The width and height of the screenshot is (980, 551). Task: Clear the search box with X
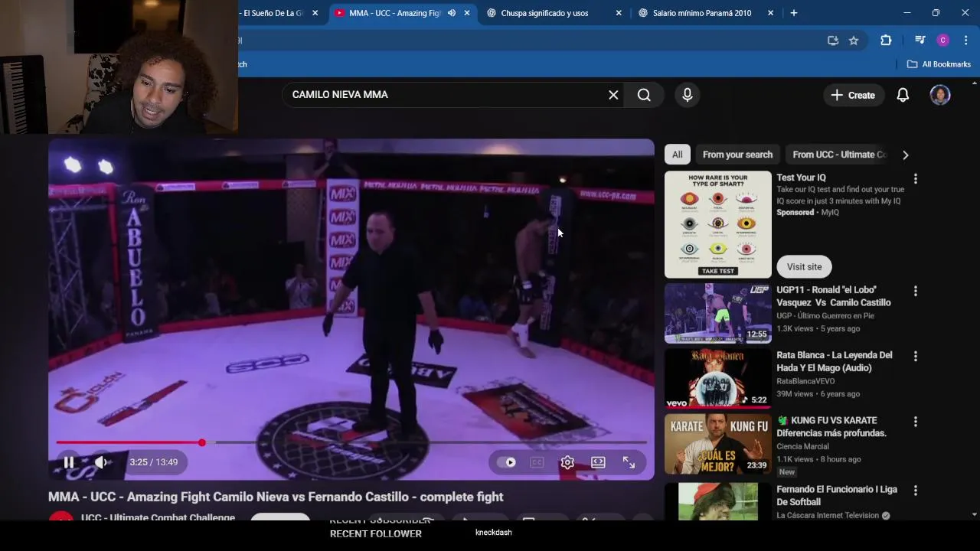click(x=613, y=95)
